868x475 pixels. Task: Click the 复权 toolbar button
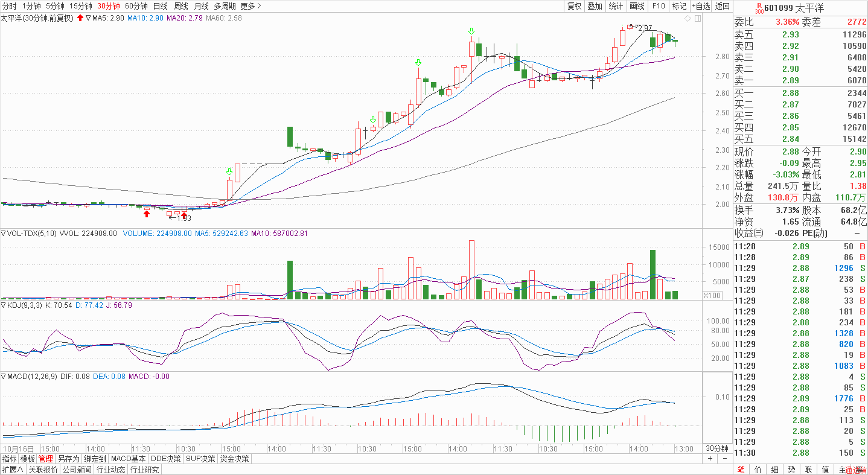(x=574, y=6)
